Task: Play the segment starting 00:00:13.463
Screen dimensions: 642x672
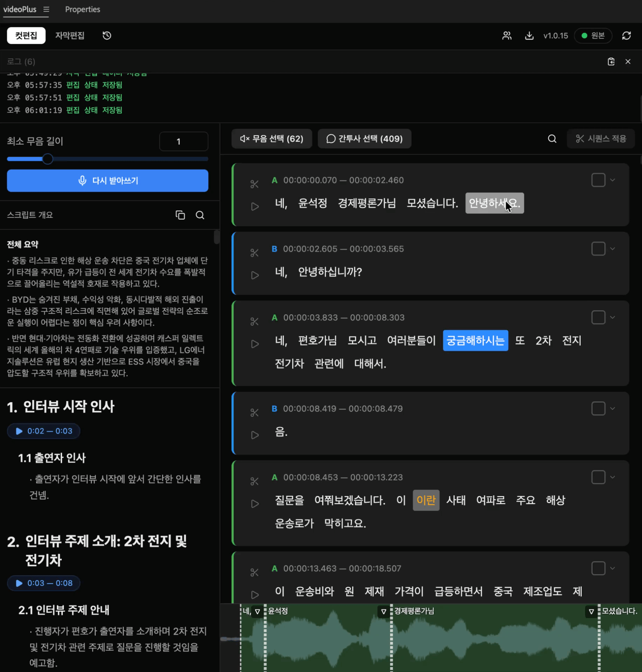Action: point(255,595)
